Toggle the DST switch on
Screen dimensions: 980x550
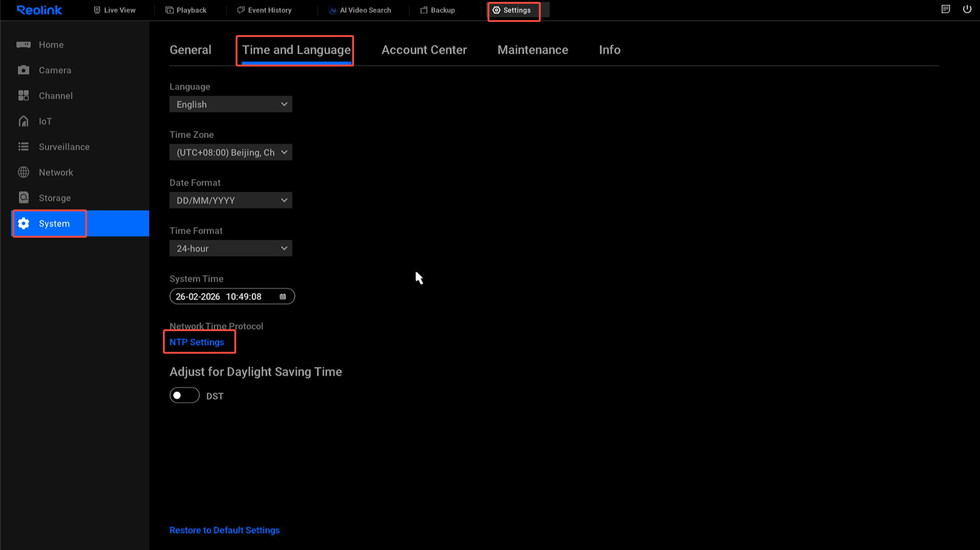coord(184,395)
